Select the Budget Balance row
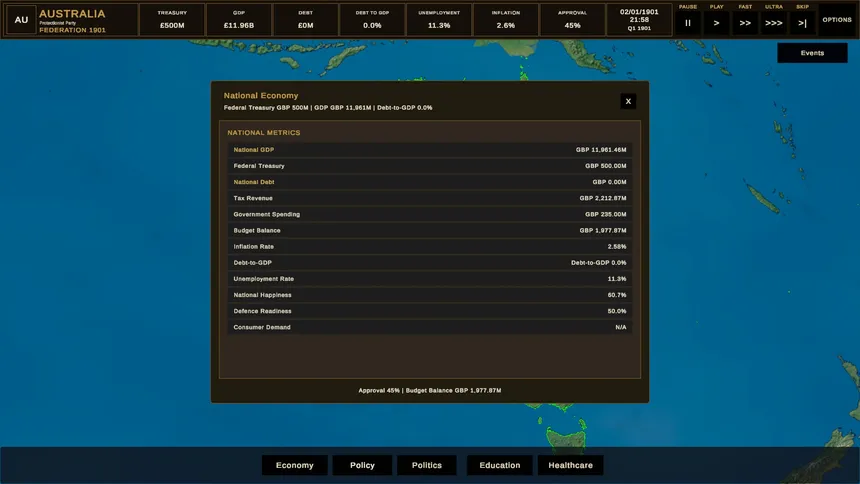860x484 pixels. 429,230
